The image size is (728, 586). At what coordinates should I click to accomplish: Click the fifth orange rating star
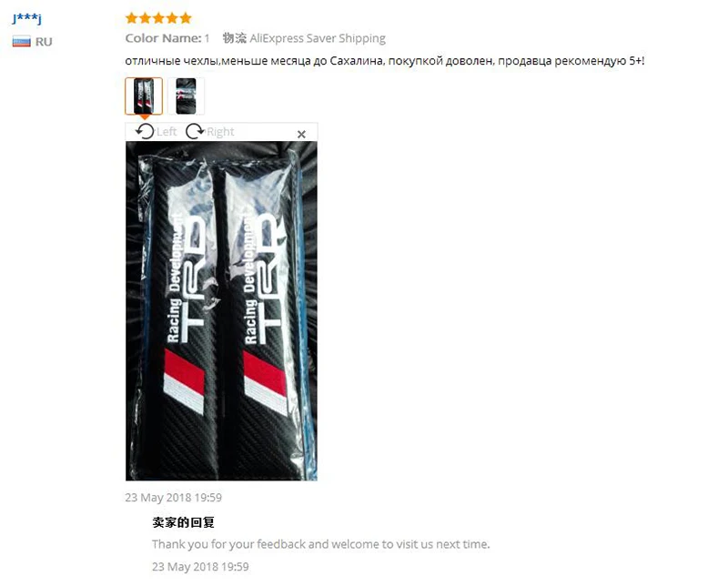(x=186, y=18)
